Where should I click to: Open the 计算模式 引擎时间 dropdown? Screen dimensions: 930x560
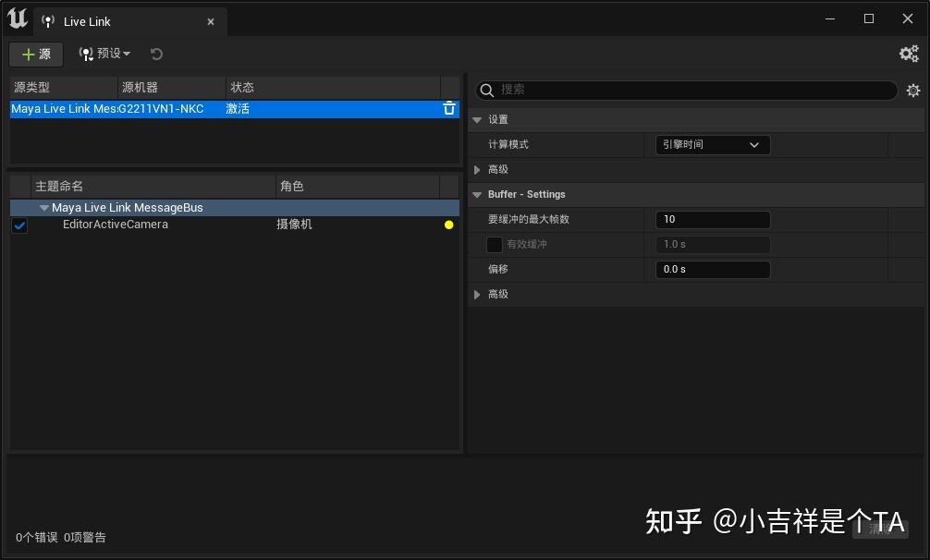[x=712, y=145]
